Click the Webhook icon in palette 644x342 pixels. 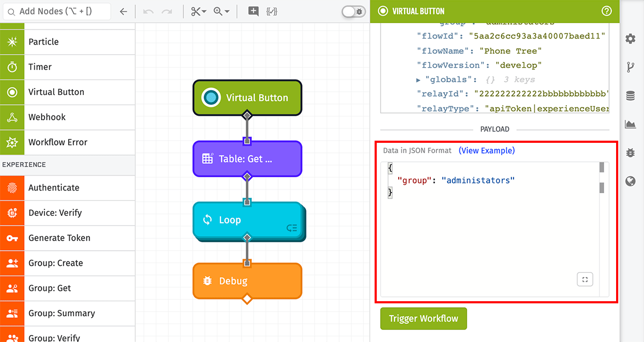pyautogui.click(x=12, y=117)
